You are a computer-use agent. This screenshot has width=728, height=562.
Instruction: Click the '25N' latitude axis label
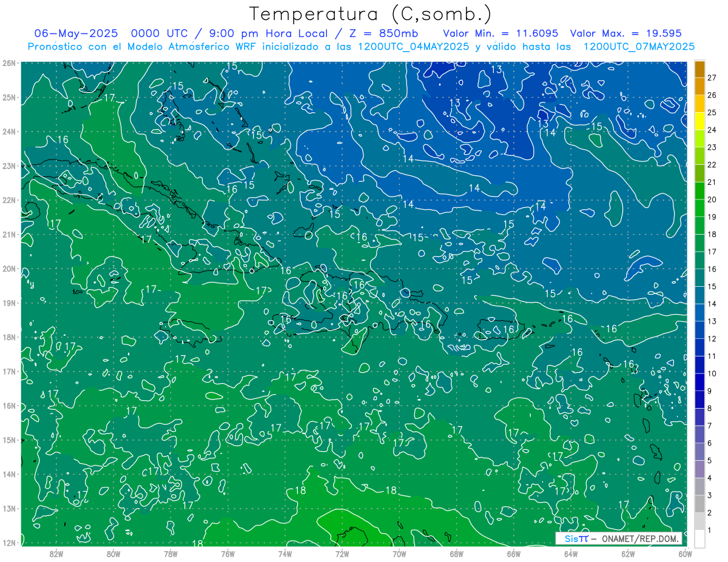pyautogui.click(x=10, y=97)
